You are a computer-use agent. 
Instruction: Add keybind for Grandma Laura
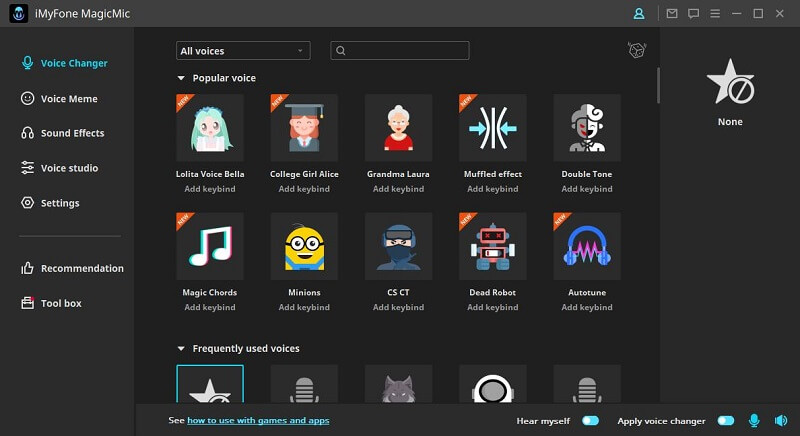coord(398,189)
